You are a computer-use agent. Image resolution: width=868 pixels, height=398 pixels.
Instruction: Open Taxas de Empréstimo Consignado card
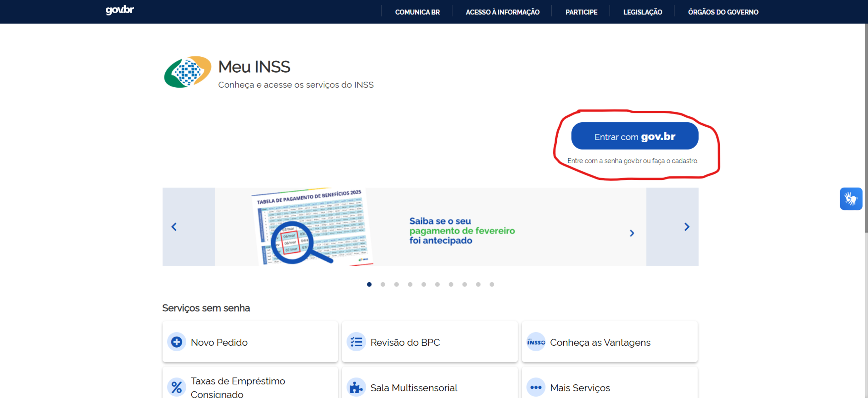pyautogui.click(x=250, y=383)
